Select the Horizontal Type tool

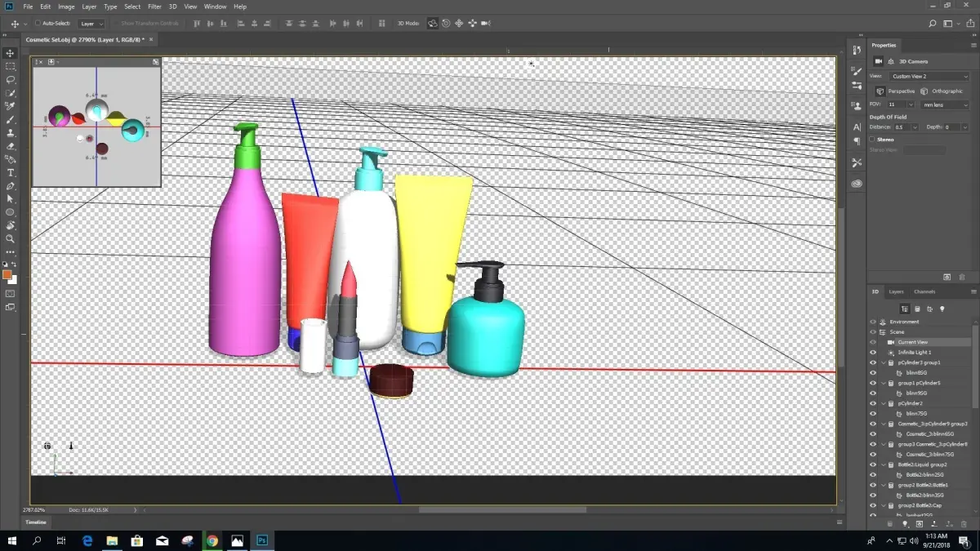10,172
